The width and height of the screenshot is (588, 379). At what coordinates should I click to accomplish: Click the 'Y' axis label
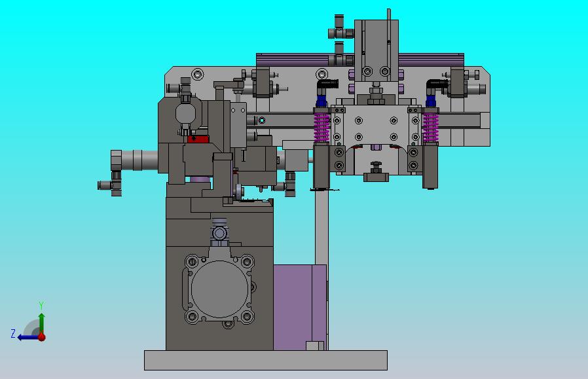[42, 305]
